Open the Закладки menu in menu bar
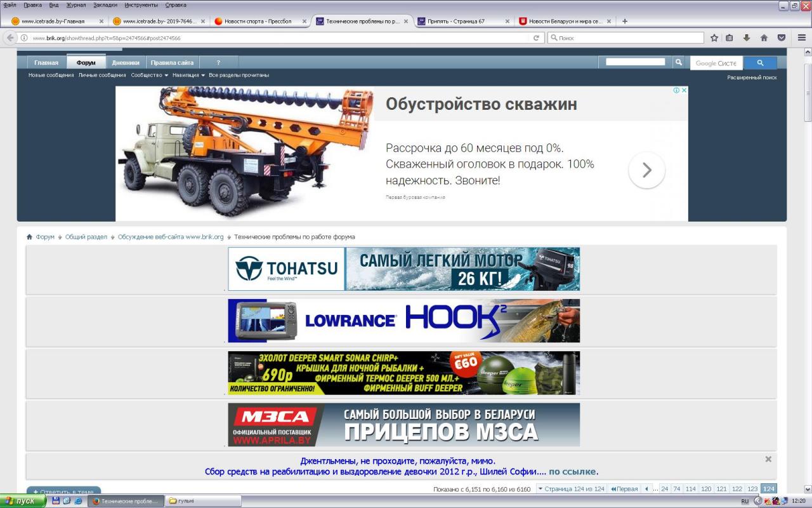Screen dimensions: 812x508 click(x=105, y=5)
